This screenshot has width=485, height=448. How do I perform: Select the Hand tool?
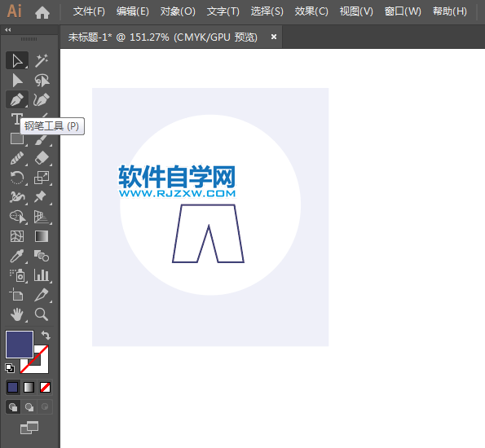(17, 314)
